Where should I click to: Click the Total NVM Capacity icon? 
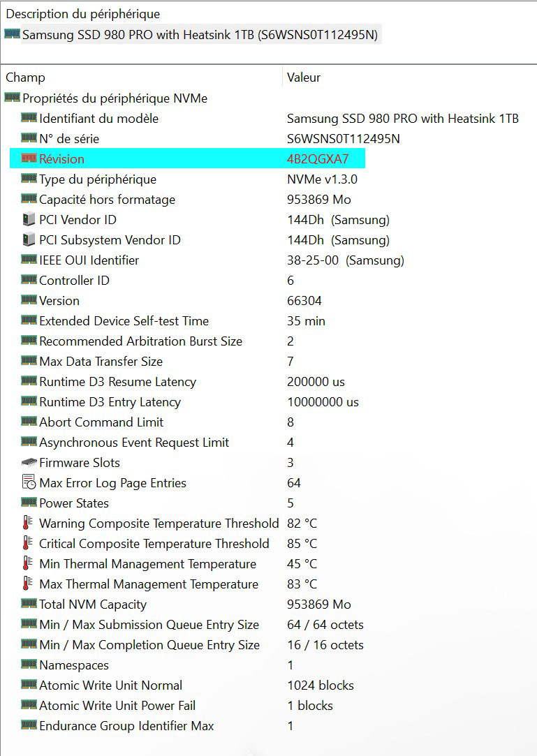point(29,604)
